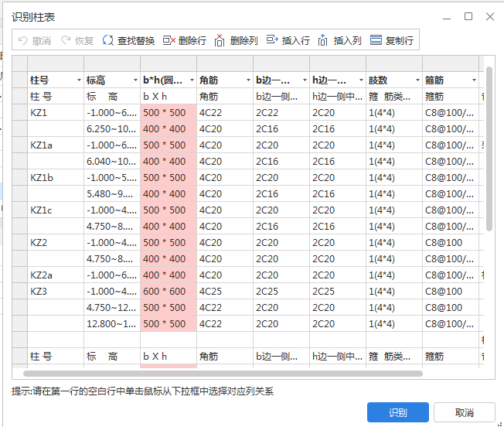Maximize the 识别柱表 dialog window
This screenshot has height=427, width=504.
pyautogui.click(x=468, y=16)
